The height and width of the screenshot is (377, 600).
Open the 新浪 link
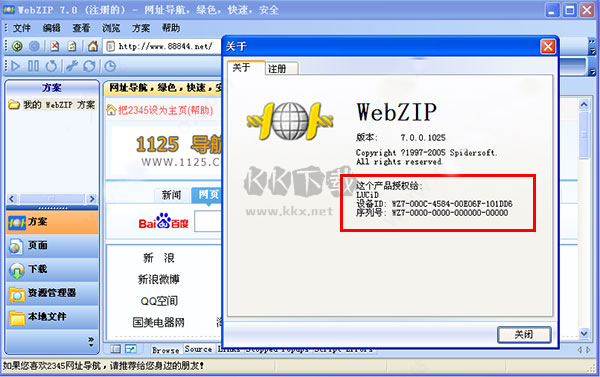point(159,258)
